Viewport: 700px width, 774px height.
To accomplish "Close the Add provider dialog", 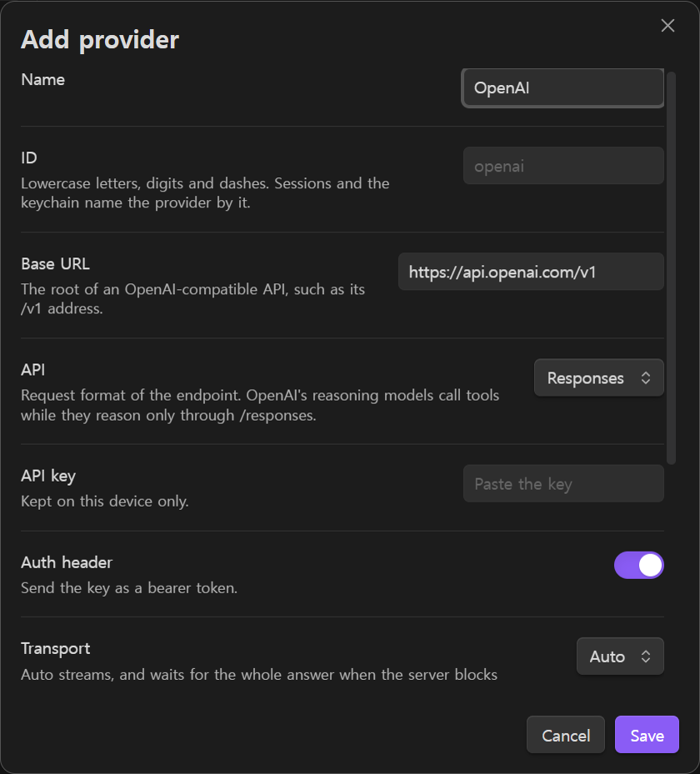I will 667,26.
